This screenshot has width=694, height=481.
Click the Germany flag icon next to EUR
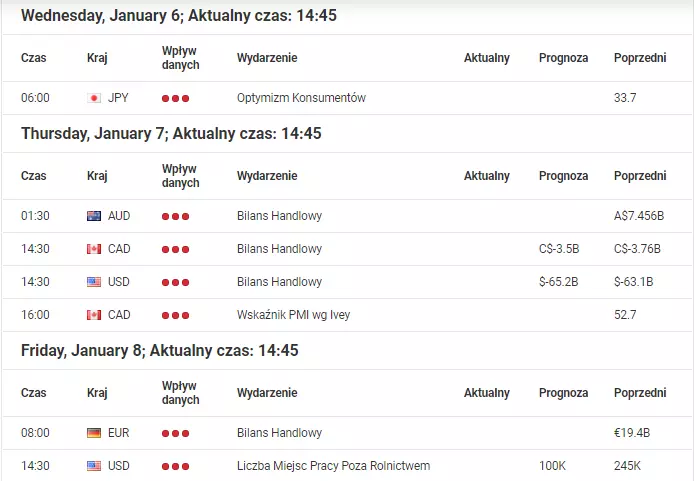pyautogui.click(x=94, y=433)
